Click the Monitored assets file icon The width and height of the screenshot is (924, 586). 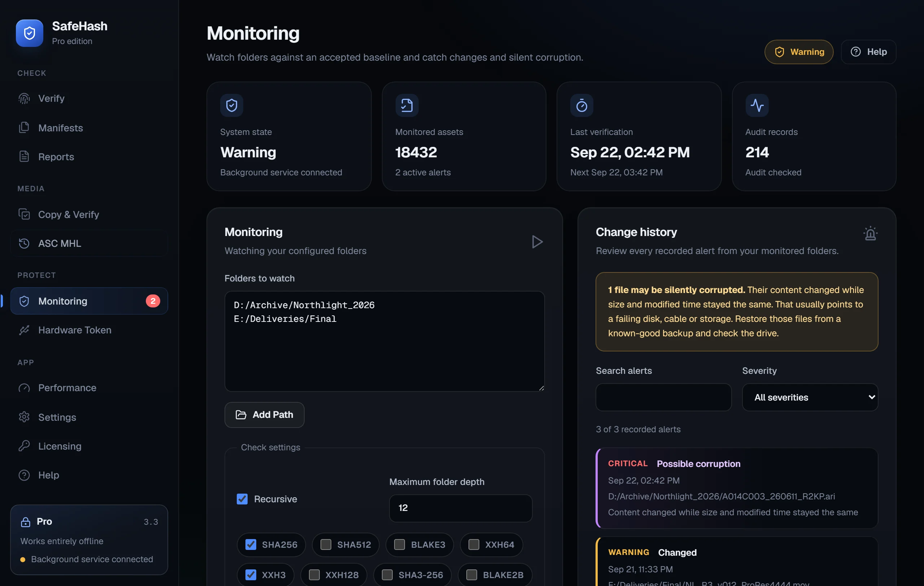tap(407, 105)
